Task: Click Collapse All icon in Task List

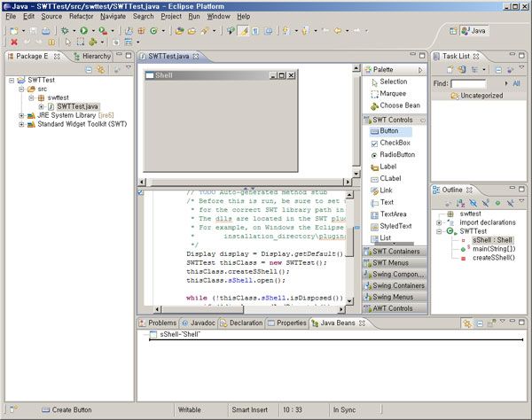Action: pos(498,70)
